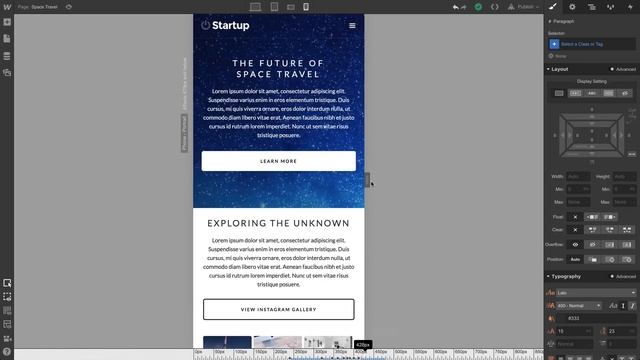Set Clear to both
Image resolution: width=640 pixels, height=360 pixels.
tap(627, 230)
